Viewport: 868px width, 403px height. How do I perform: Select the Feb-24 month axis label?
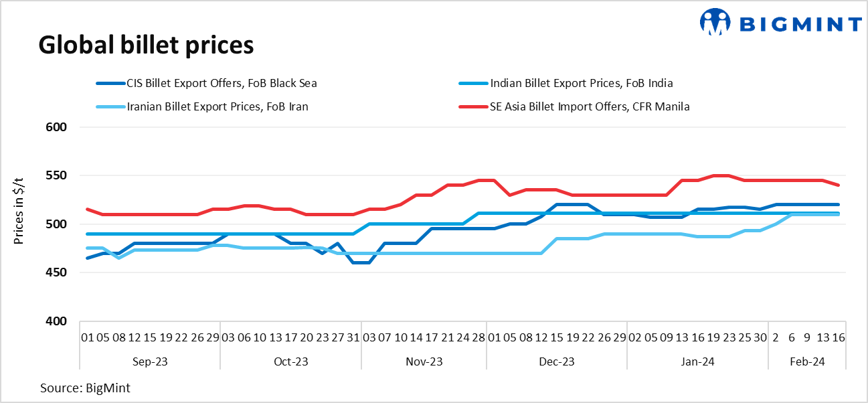pyautogui.click(x=807, y=361)
